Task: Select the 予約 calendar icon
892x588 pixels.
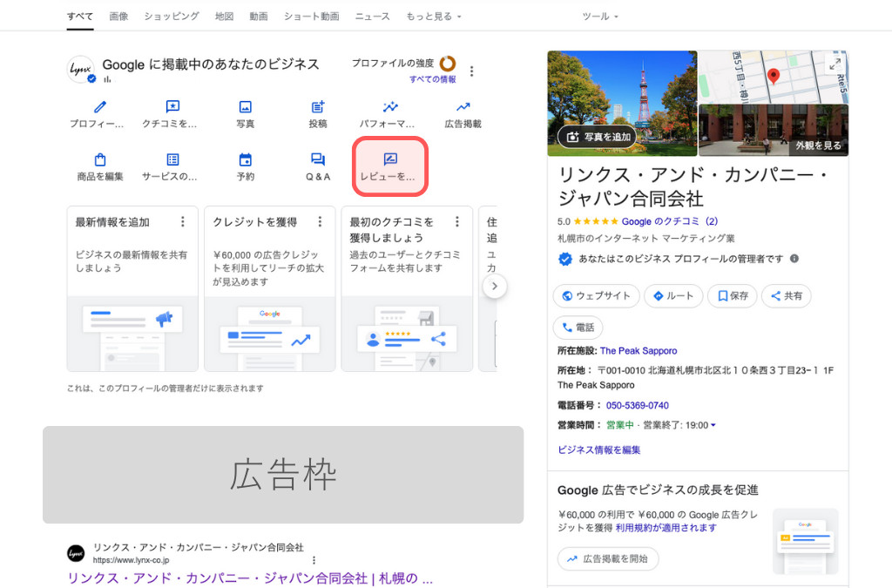Action: pyautogui.click(x=245, y=161)
